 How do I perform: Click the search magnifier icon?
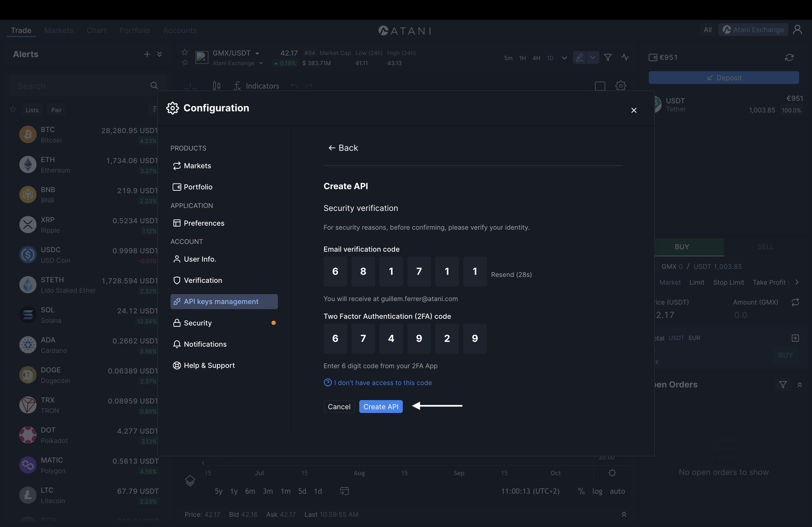154,85
